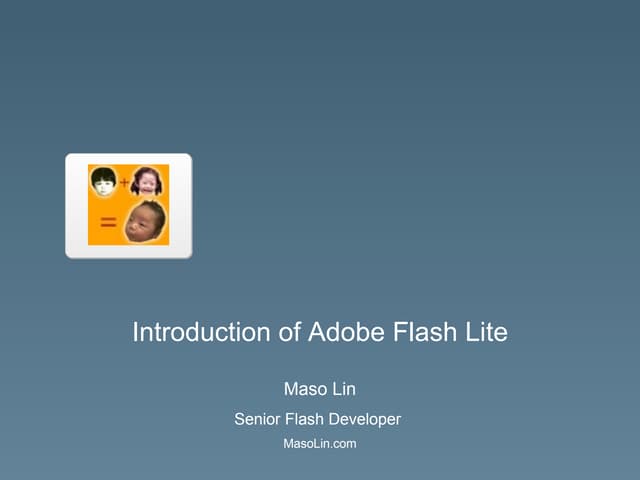Click the word Lite in the title
This screenshot has width=640, height=480.
[x=485, y=332]
